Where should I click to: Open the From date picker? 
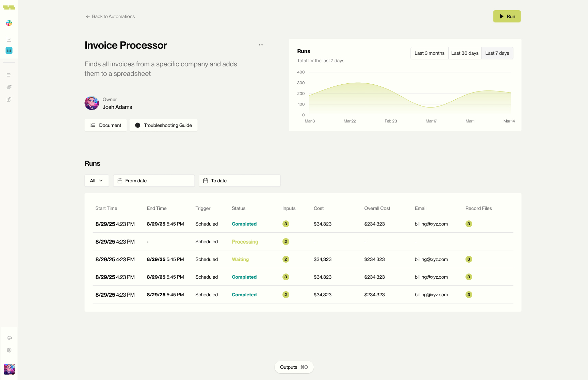[x=154, y=181]
